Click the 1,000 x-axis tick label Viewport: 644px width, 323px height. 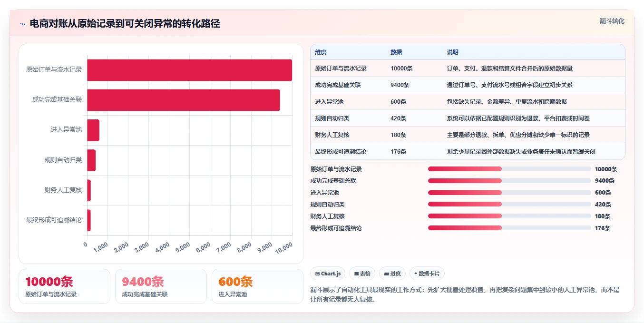click(101, 248)
